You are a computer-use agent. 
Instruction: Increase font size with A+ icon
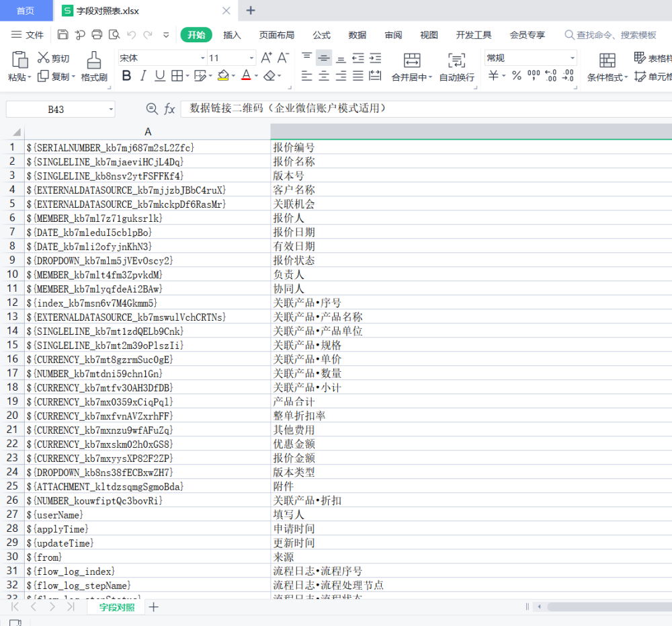[267, 57]
